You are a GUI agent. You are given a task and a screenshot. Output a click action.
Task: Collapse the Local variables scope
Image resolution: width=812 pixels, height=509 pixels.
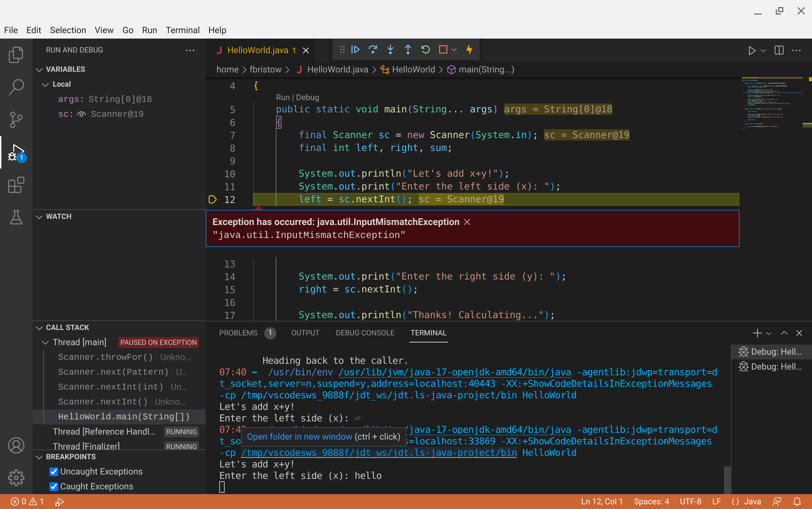[45, 84]
